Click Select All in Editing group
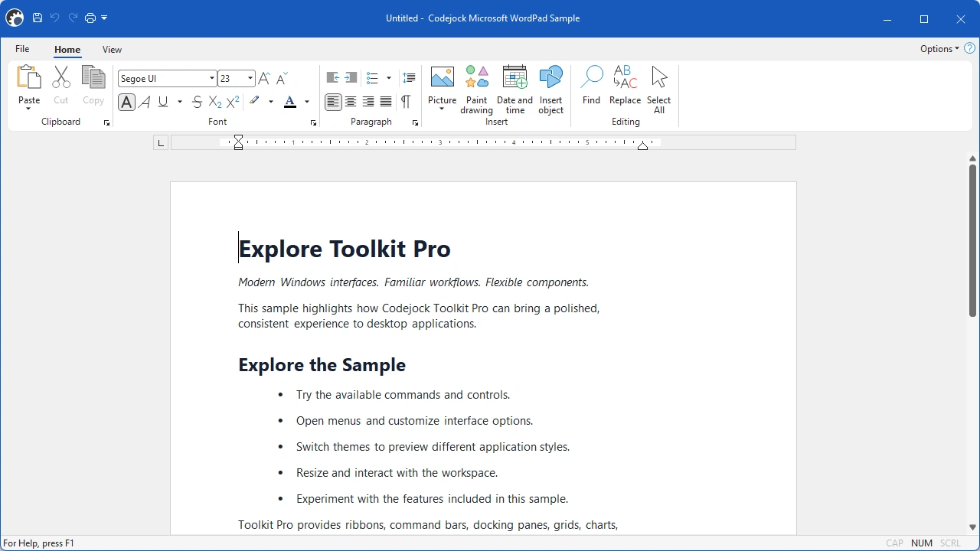 [x=658, y=90]
